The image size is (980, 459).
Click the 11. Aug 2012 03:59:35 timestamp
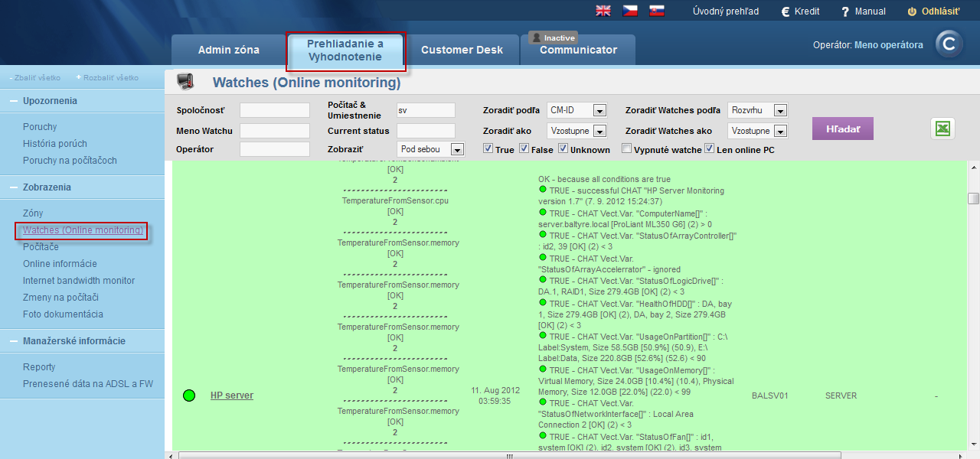pos(495,396)
